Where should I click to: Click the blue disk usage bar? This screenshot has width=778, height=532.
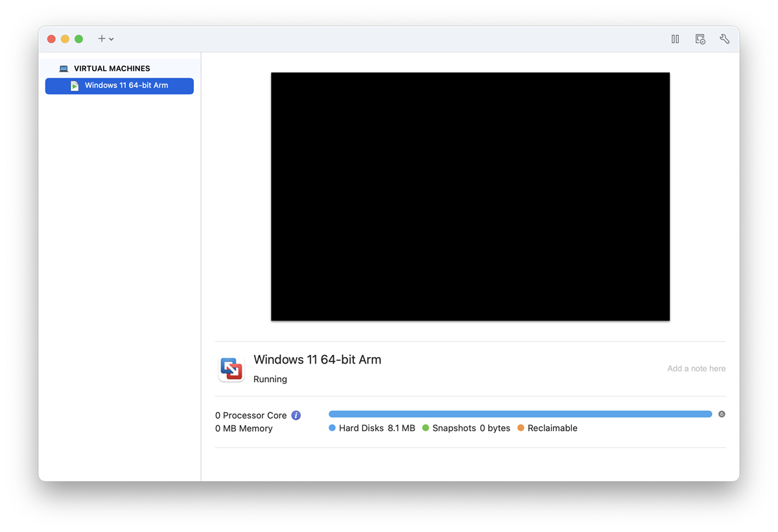pos(520,414)
